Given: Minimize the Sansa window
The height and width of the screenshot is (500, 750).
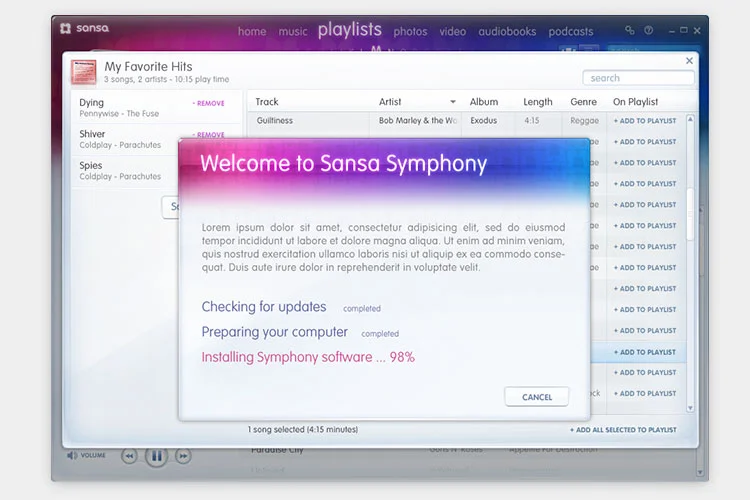Looking at the screenshot, I should click(x=672, y=31).
